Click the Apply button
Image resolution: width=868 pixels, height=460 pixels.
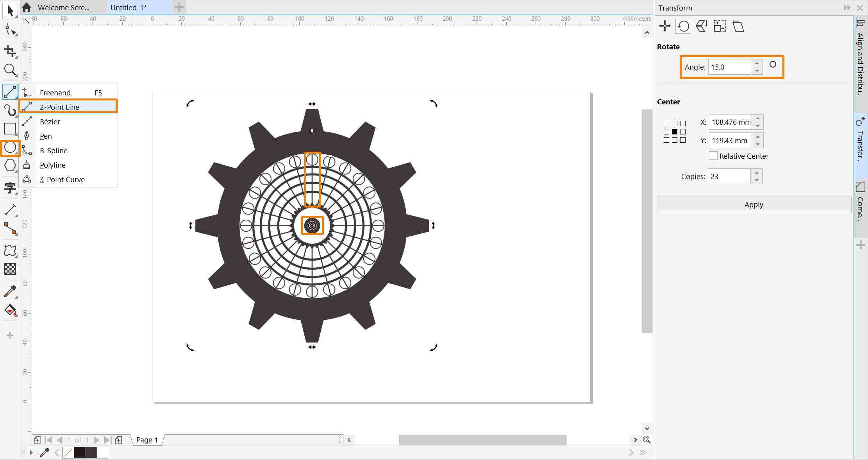pos(754,204)
